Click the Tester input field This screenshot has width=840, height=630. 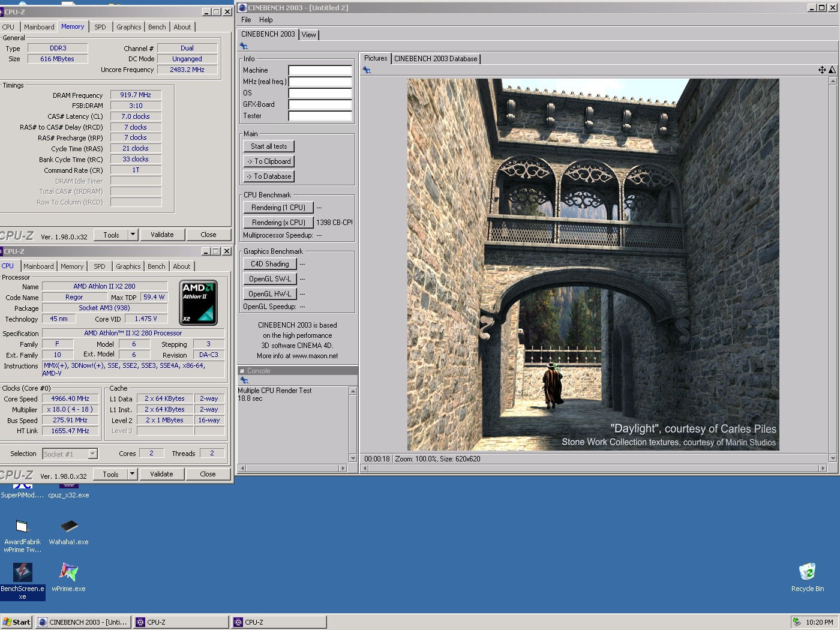pos(320,116)
